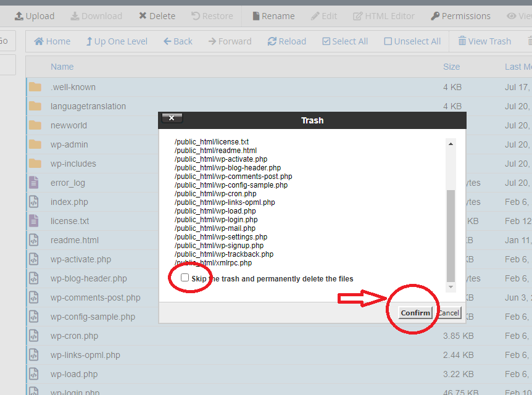
Task: Open the HTML Editor
Action: point(384,16)
